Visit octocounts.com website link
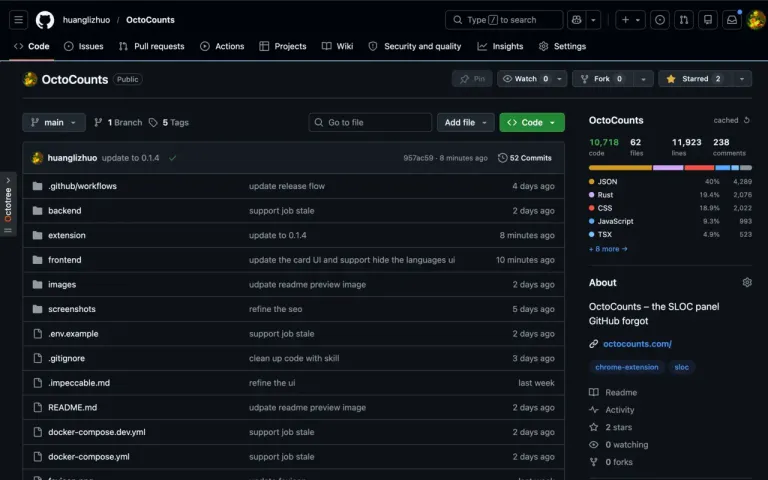The image size is (768, 480). pyautogui.click(x=637, y=344)
